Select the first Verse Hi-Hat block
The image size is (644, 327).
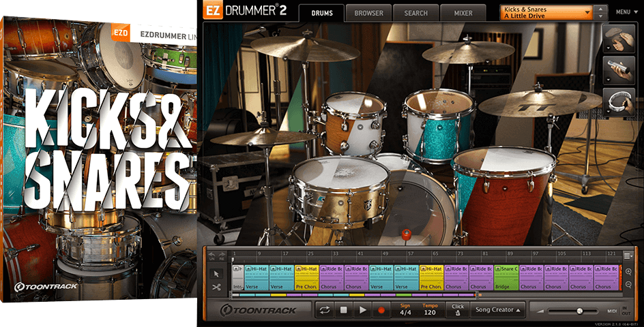(257, 278)
